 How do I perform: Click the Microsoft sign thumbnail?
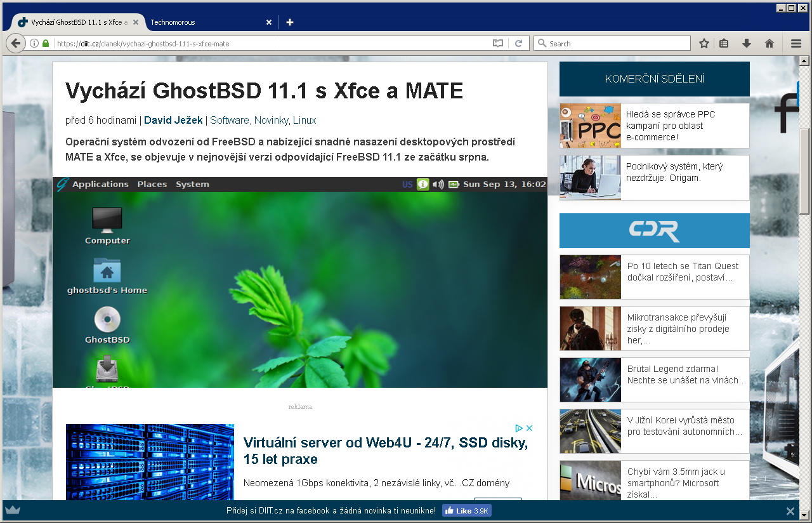590,480
